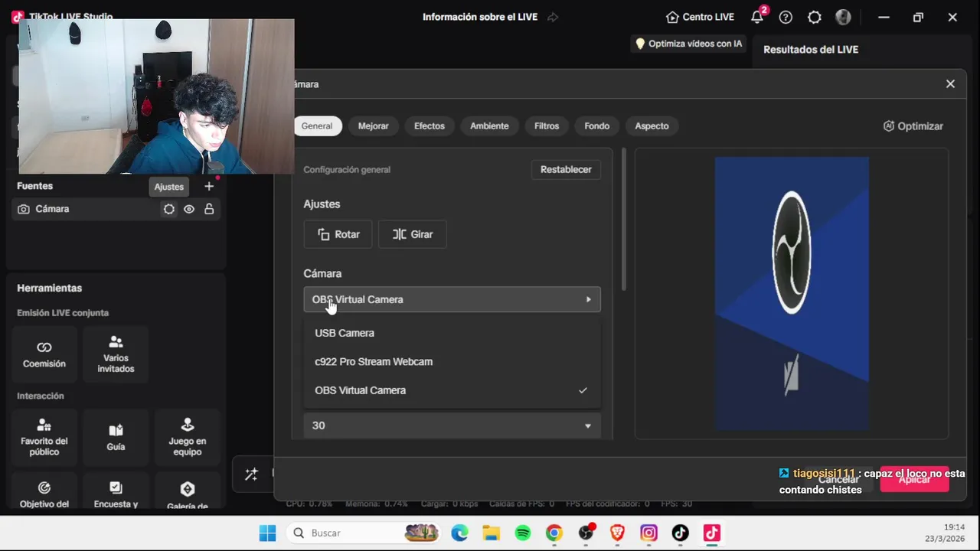This screenshot has width=980, height=551.
Task: Click the OBS camera preview thumbnail
Action: (x=792, y=293)
